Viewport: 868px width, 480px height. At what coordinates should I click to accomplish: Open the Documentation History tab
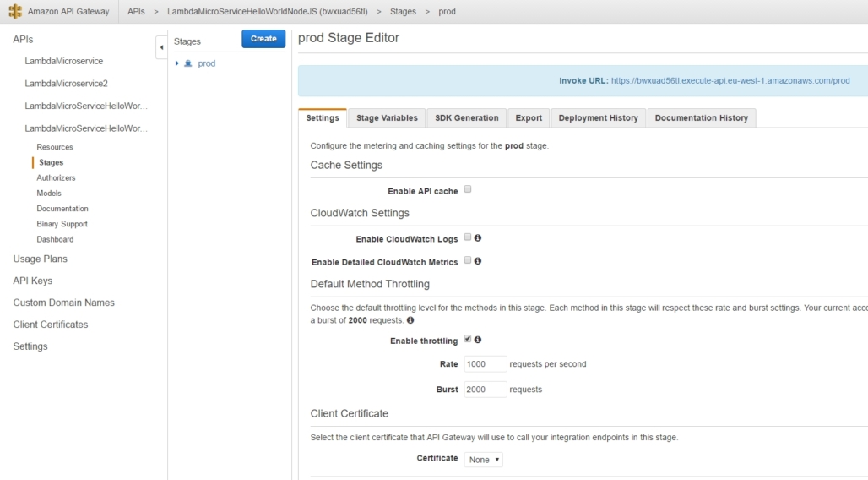(702, 118)
